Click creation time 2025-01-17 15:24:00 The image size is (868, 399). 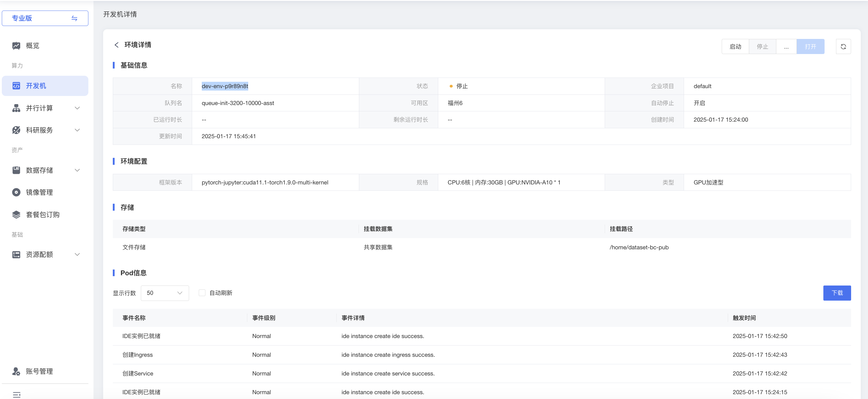click(x=721, y=120)
